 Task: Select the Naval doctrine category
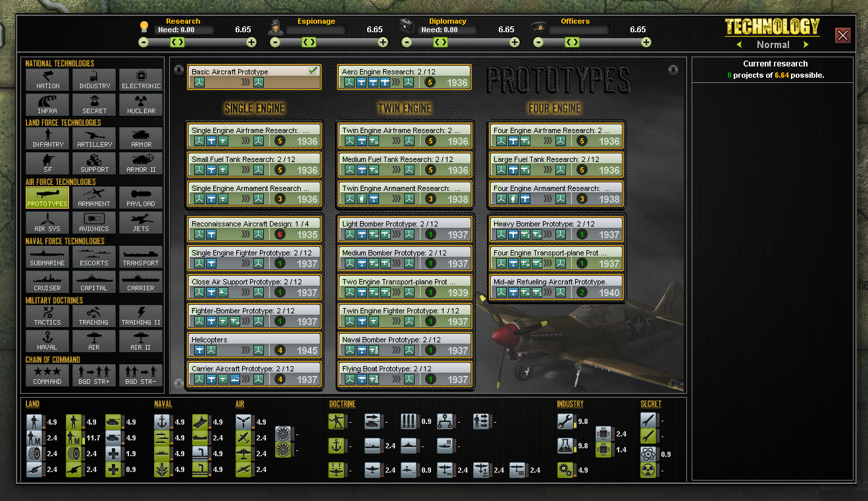point(47,341)
